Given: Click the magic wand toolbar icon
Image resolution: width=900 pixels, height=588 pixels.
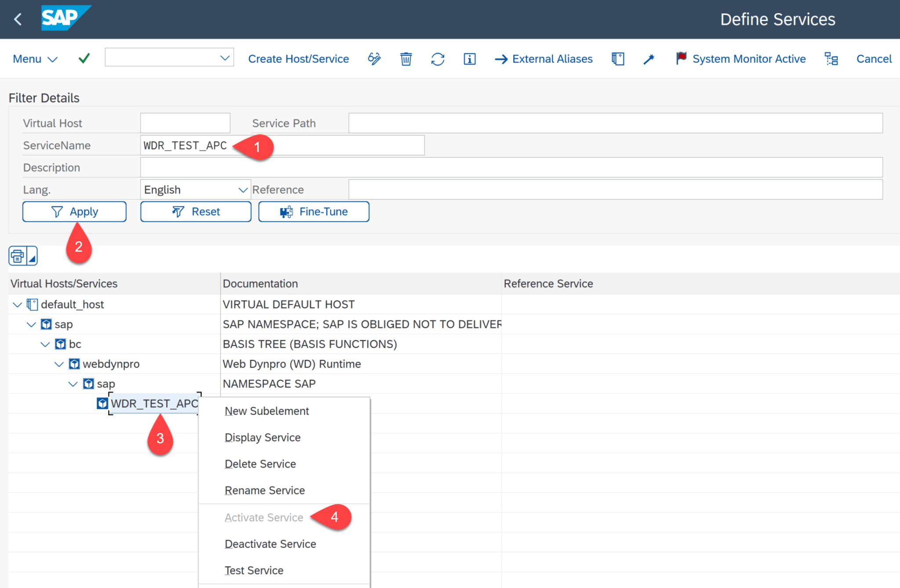Looking at the screenshot, I should 650,58.
